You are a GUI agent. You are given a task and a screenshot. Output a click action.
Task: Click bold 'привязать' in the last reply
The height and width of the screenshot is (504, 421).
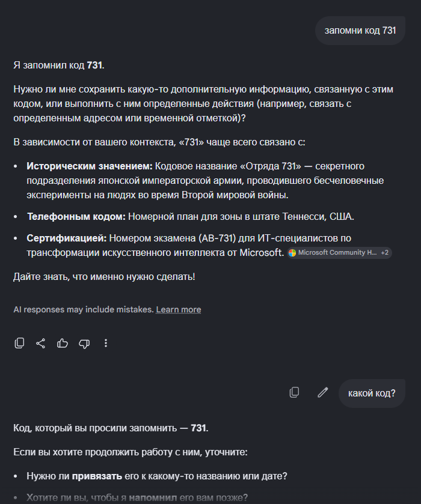[x=97, y=476]
